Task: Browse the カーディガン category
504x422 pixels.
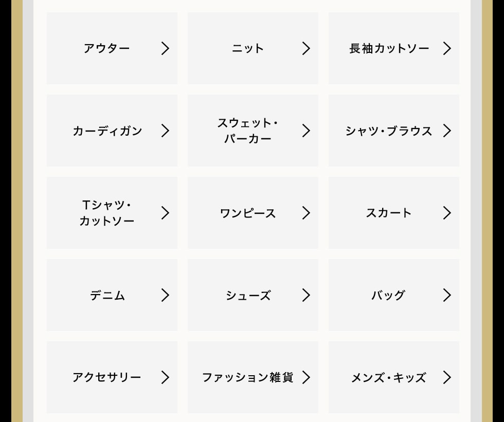Action: point(107,131)
